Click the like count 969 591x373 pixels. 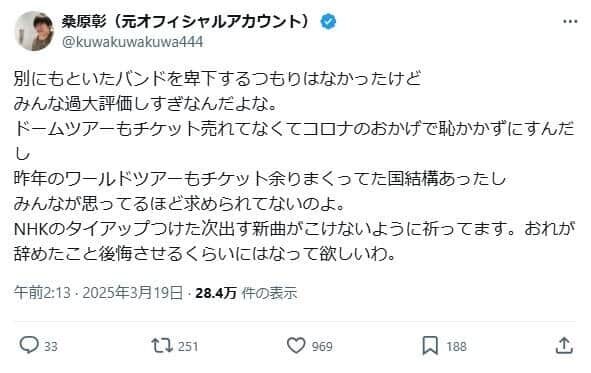tap(322, 346)
